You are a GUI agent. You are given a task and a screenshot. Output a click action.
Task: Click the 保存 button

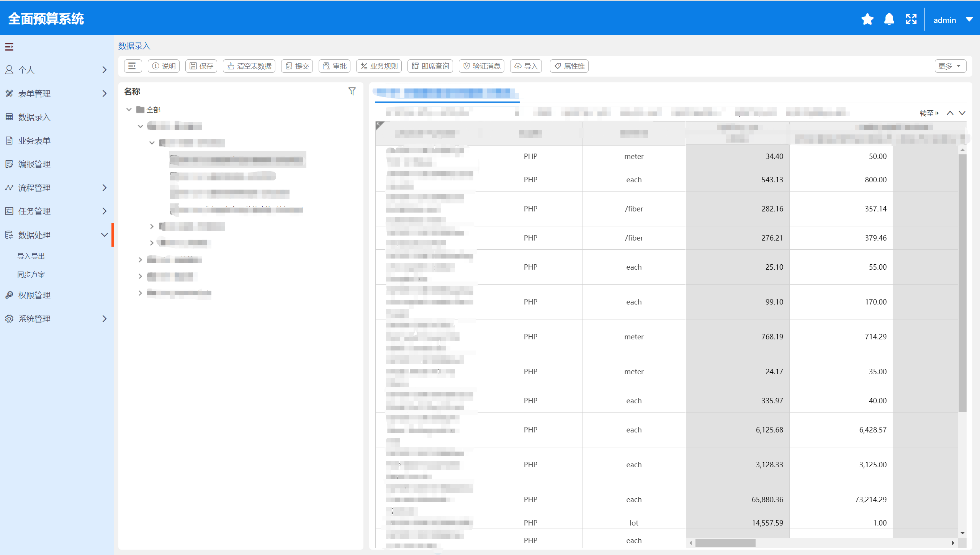201,66
